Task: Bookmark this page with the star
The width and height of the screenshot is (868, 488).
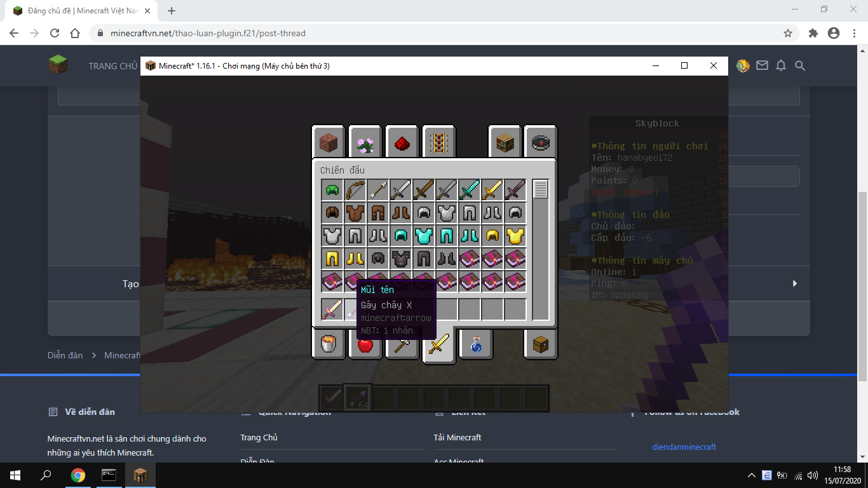Action: pyautogui.click(x=788, y=33)
